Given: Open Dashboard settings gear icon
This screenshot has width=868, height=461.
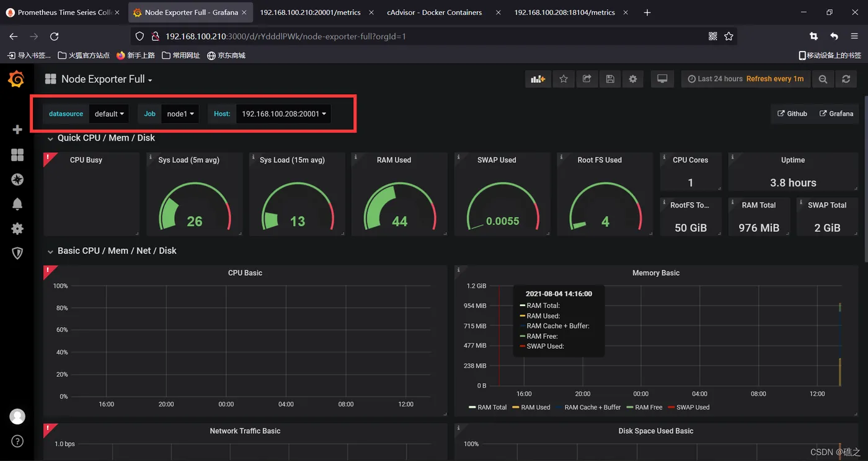Looking at the screenshot, I should click(x=633, y=79).
